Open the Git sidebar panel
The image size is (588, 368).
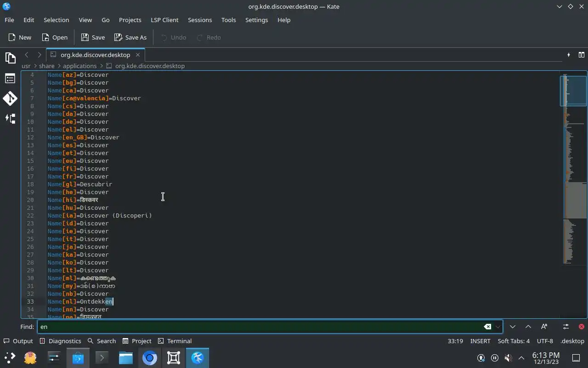tap(10, 98)
